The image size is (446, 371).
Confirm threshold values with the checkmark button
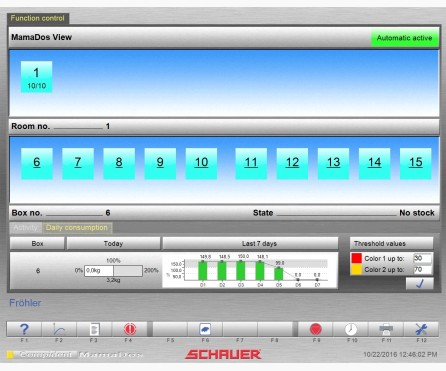click(x=420, y=284)
